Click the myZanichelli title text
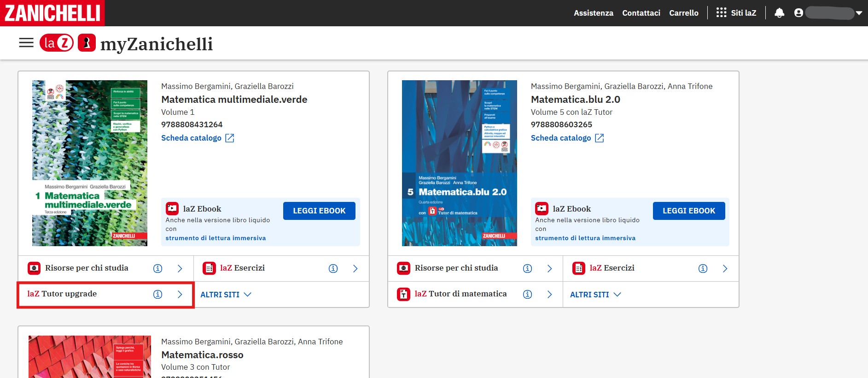Screen dimensions: 868x378 pos(157,44)
